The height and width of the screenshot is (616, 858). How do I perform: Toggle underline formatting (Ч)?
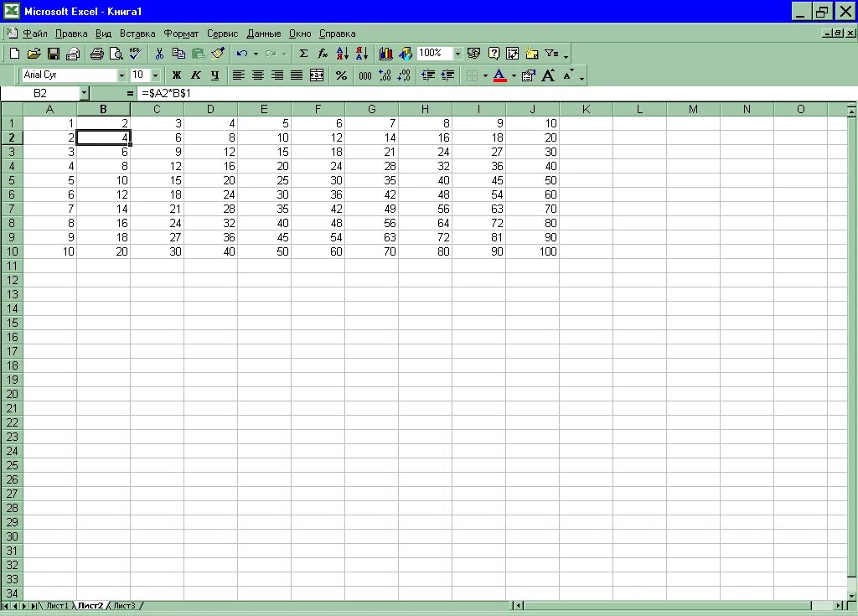coord(215,75)
